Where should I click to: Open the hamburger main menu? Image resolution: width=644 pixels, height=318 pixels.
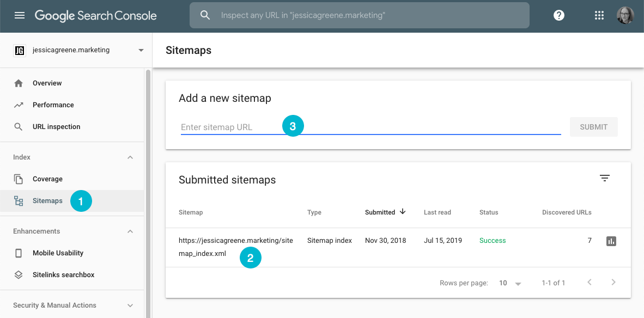(20, 15)
